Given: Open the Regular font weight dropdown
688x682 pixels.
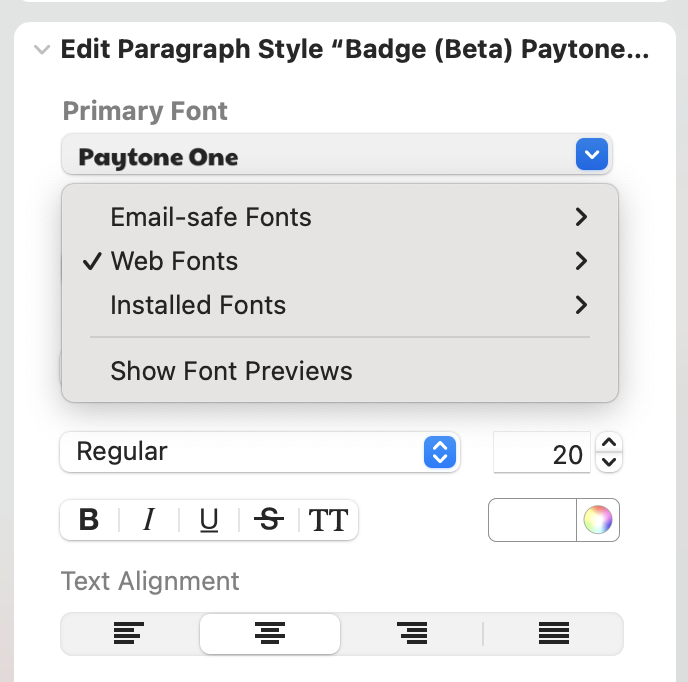Looking at the screenshot, I should 260,452.
